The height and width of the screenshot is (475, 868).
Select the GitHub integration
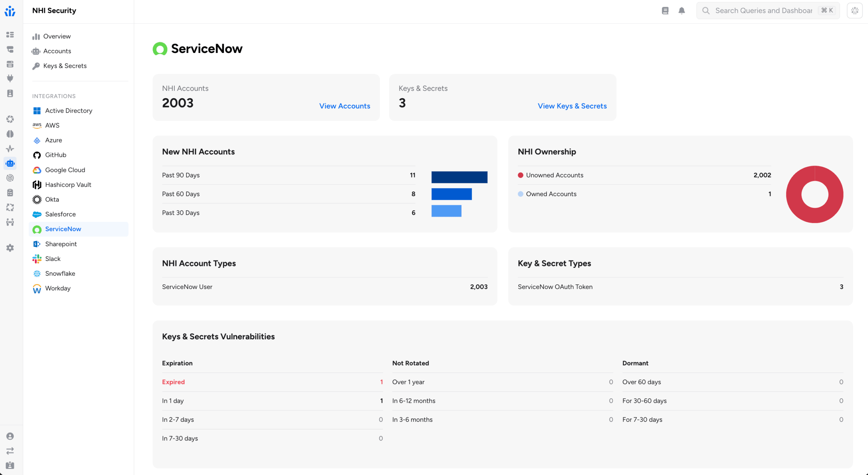pyautogui.click(x=56, y=155)
